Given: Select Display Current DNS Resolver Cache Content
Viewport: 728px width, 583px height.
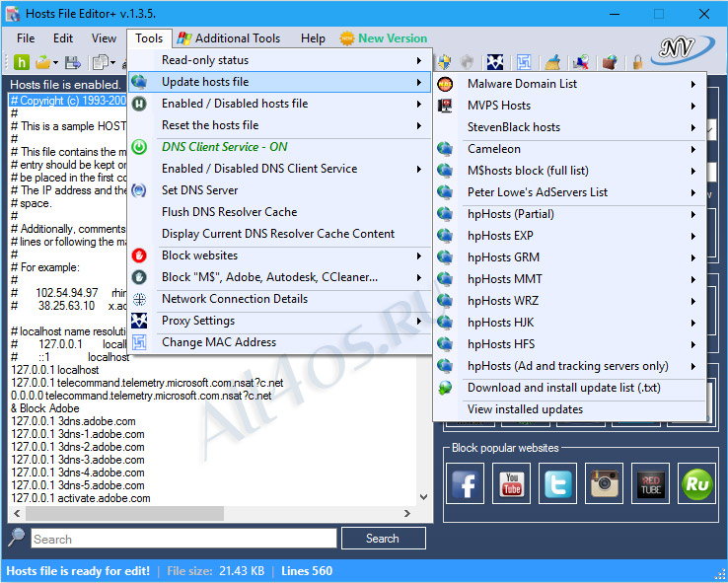Looking at the screenshot, I should click(x=279, y=234).
